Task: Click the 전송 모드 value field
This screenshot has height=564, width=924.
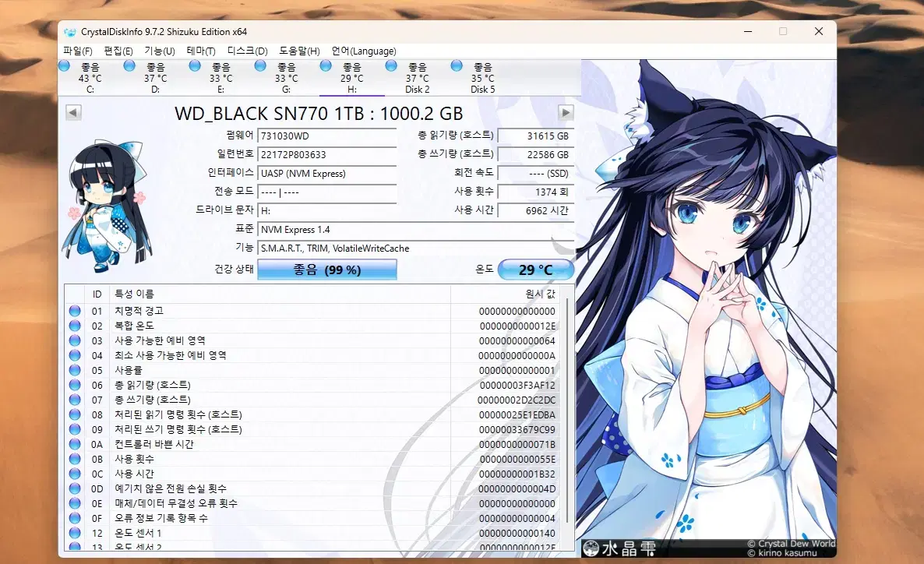Action: (326, 192)
